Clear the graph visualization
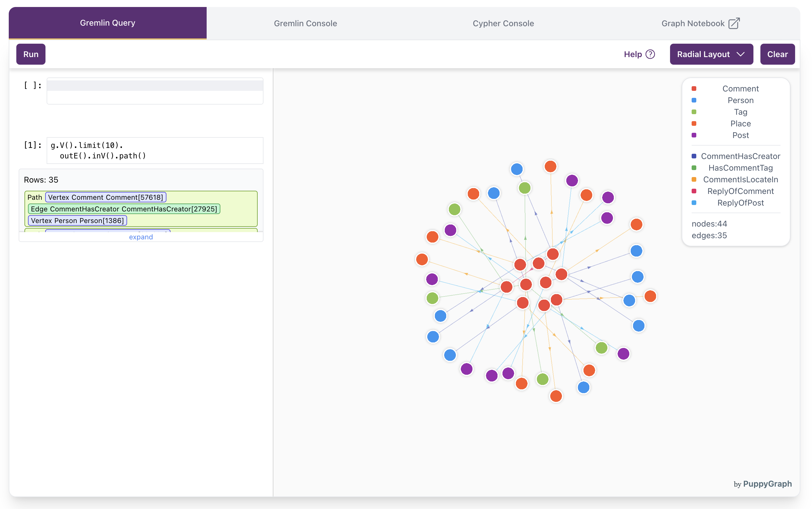Screen dimensions: 812x509 point(777,54)
